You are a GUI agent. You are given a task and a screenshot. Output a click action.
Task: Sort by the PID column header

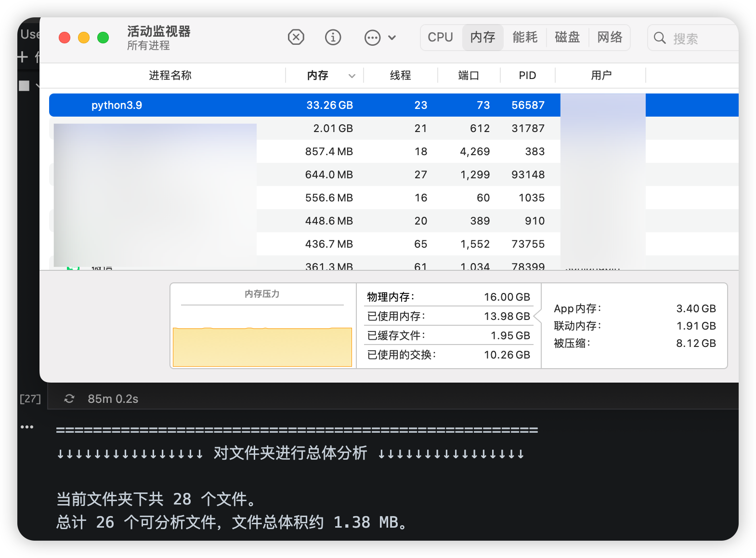527,75
